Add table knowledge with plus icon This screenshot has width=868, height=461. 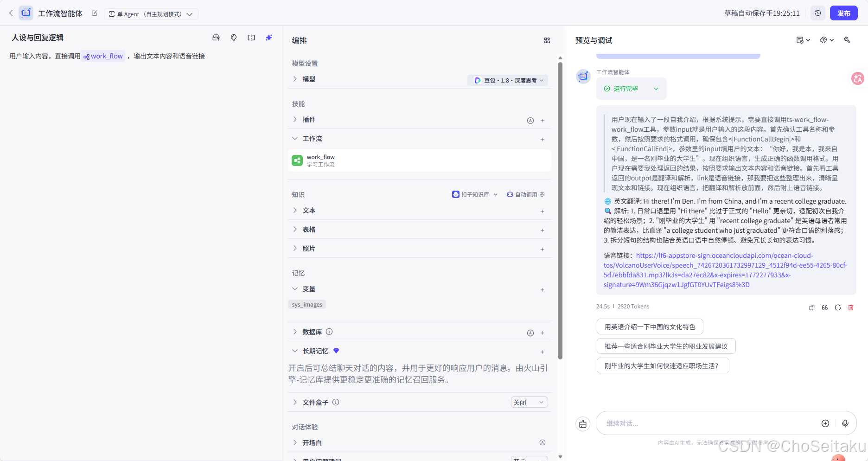tap(542, 230)
